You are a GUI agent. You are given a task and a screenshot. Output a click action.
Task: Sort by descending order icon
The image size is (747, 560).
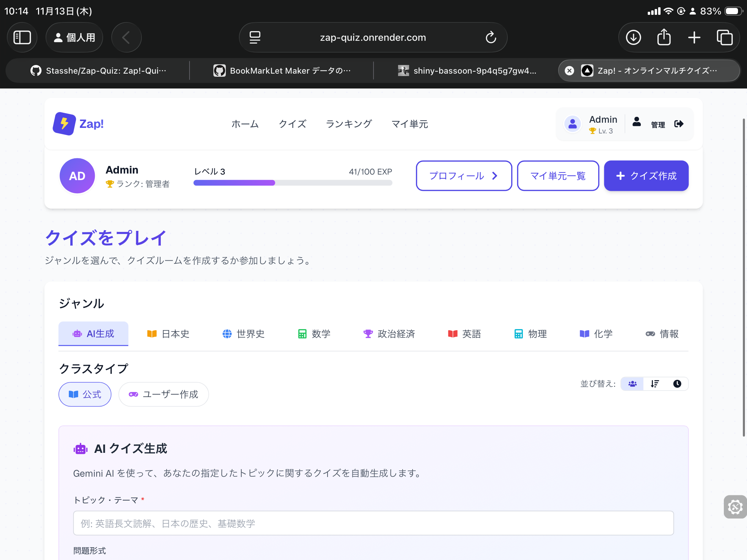(655, 384)
